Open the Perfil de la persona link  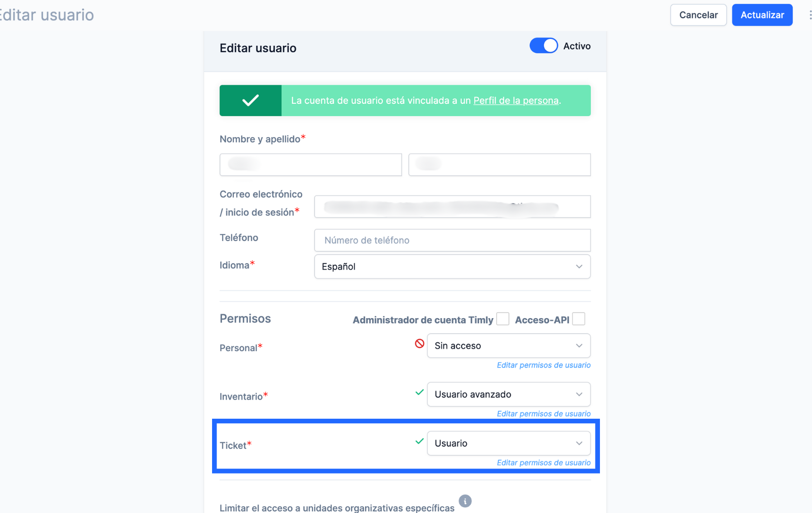[516, 101]
